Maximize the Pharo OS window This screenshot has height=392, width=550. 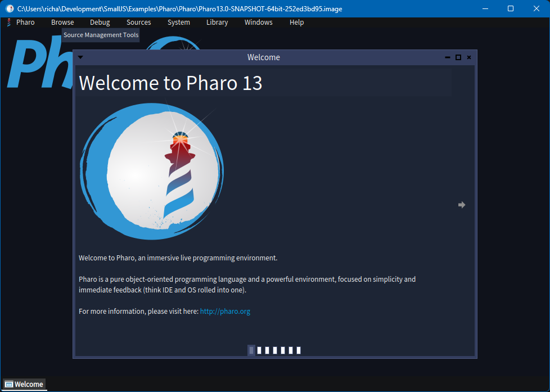pyautogui.click(x=511, y=9)
